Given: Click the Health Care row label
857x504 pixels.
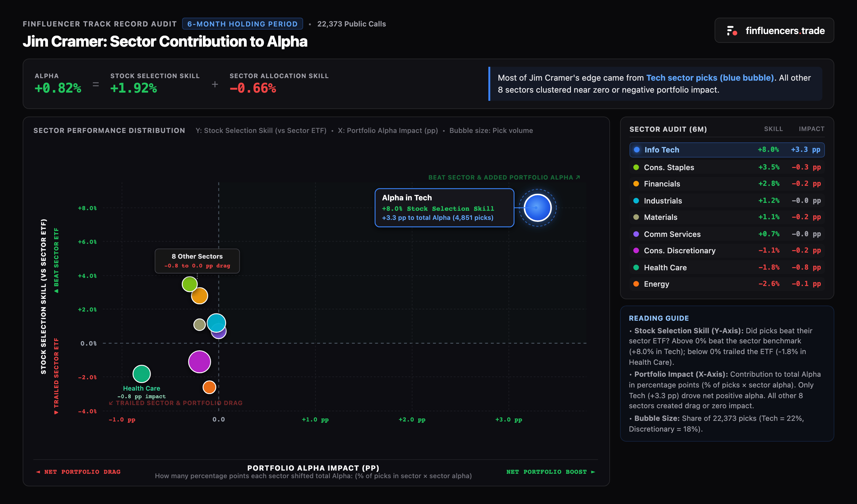Looking at the screenshot, I should 665,267.
